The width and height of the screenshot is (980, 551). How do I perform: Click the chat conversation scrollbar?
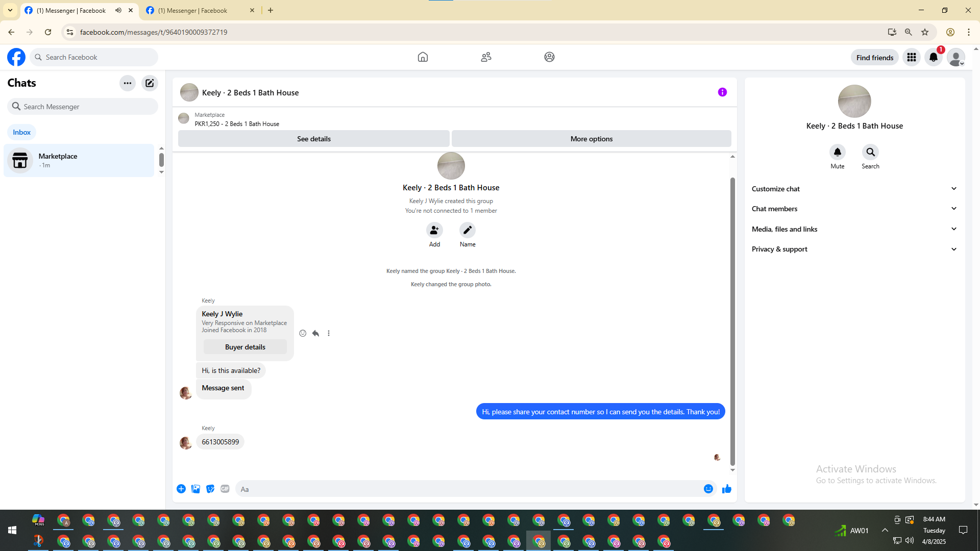[x=732, y=321]
